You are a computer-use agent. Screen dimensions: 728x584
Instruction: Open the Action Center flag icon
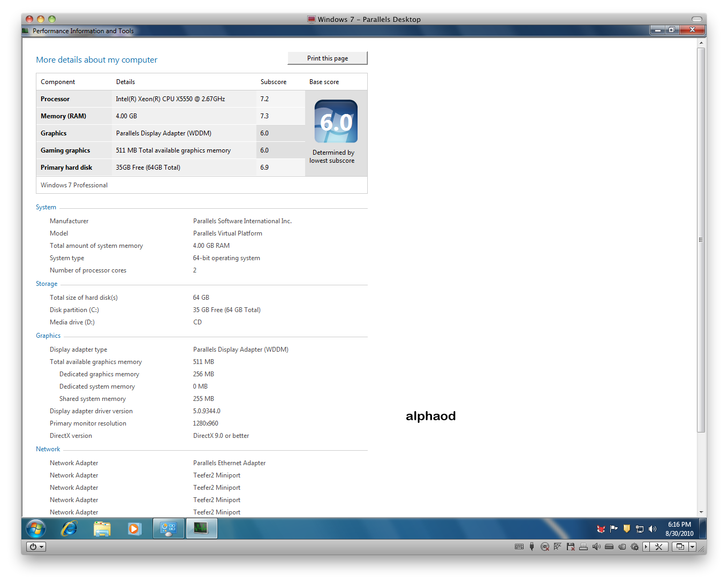click(613, 529)
